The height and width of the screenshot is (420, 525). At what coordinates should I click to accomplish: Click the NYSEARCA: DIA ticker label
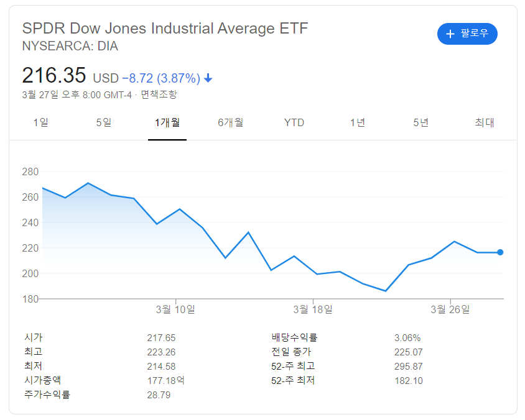pos(70,46)
